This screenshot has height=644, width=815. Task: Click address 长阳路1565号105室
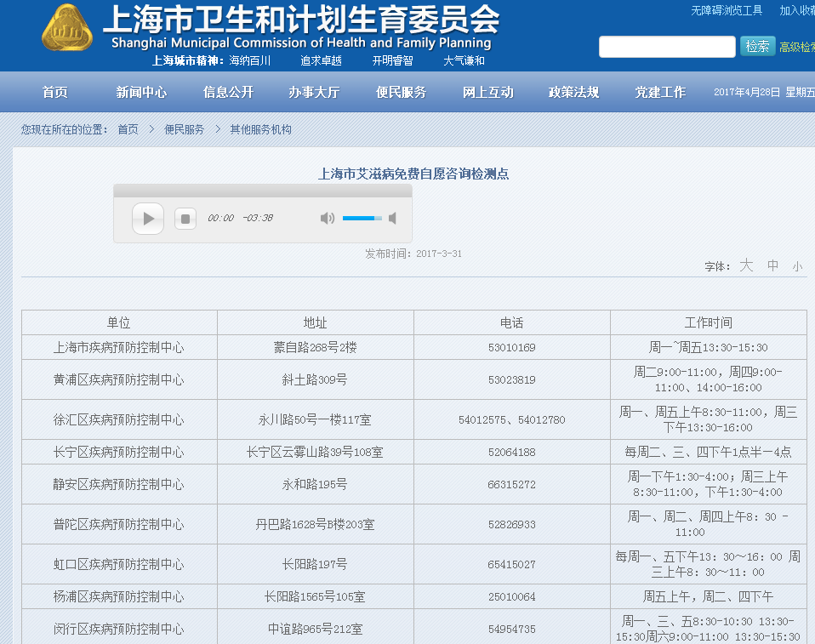[315, 596]
